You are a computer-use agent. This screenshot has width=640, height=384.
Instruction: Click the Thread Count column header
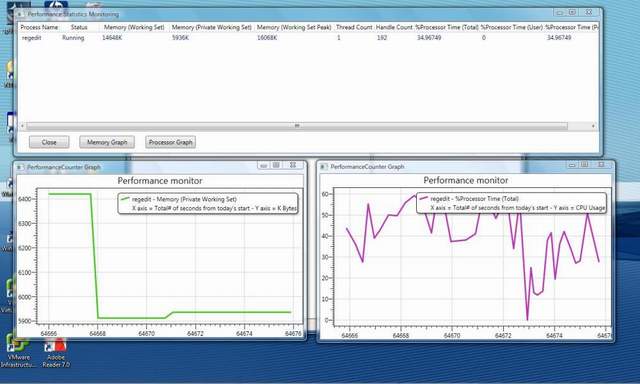(354, 27)
